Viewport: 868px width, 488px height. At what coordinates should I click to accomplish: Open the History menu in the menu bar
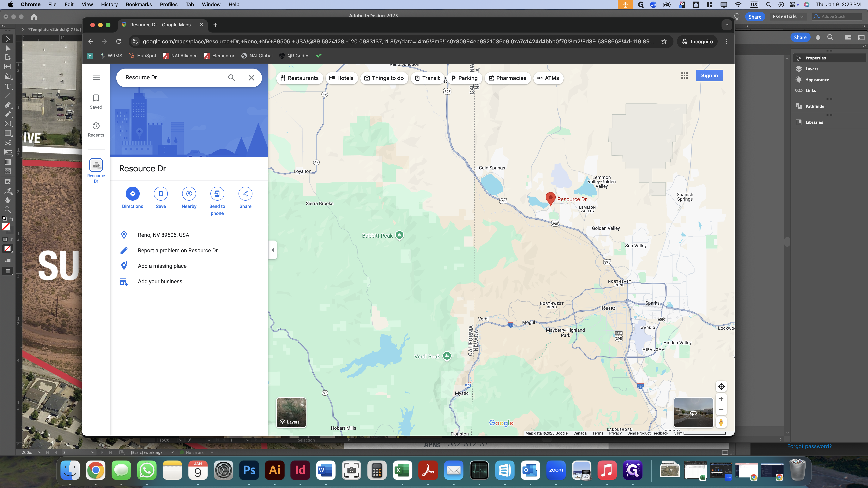pyautogui.click(x=109, y=4)
